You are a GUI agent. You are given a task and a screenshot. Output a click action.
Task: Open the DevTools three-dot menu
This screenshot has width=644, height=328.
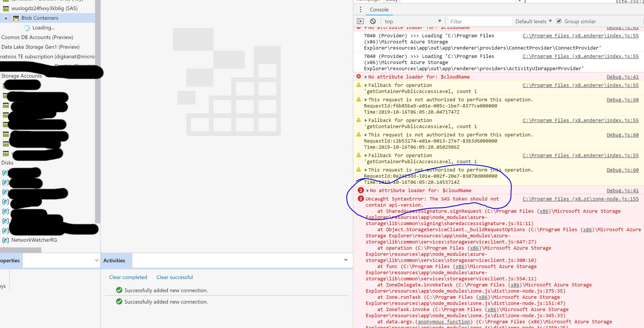(x=360, y=9)
